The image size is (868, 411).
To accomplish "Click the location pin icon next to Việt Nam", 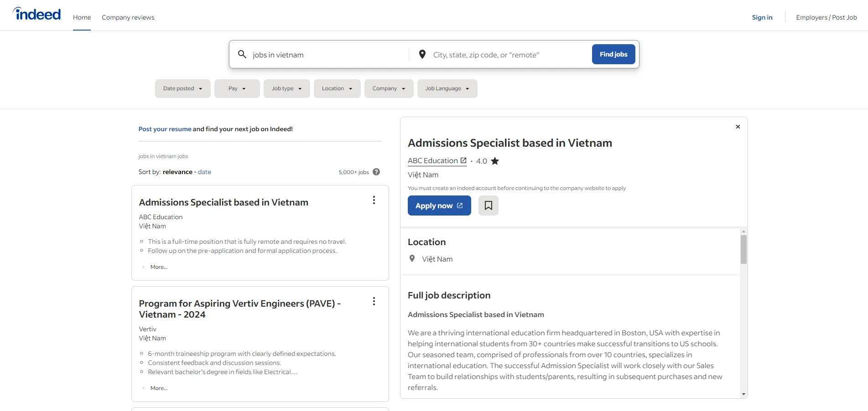I will point(412,258).
